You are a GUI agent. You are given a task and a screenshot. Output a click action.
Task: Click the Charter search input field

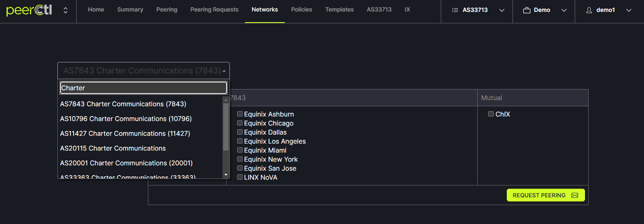click(143, 88)
